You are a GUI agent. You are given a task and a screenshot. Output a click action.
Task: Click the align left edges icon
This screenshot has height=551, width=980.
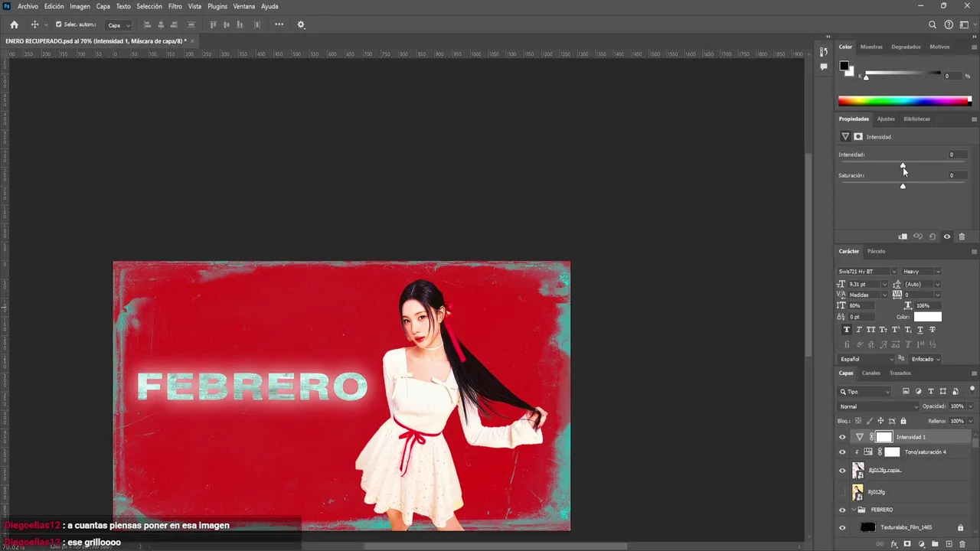pos(148,24)
